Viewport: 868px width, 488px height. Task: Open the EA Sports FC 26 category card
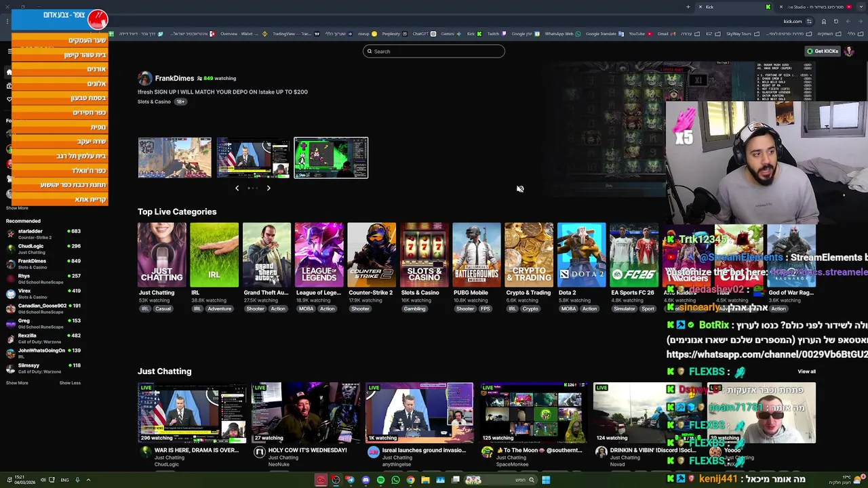click(x=633, y=255)
